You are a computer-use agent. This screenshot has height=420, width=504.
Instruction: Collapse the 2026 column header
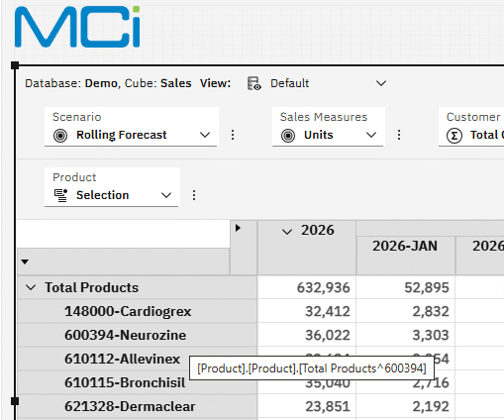click(x=287, y=232)
